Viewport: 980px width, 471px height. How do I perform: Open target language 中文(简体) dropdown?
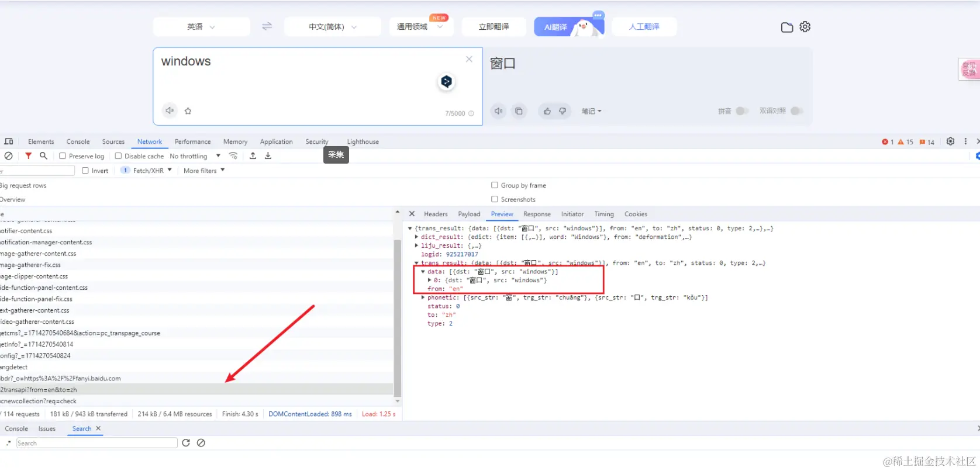pos(333,27)
